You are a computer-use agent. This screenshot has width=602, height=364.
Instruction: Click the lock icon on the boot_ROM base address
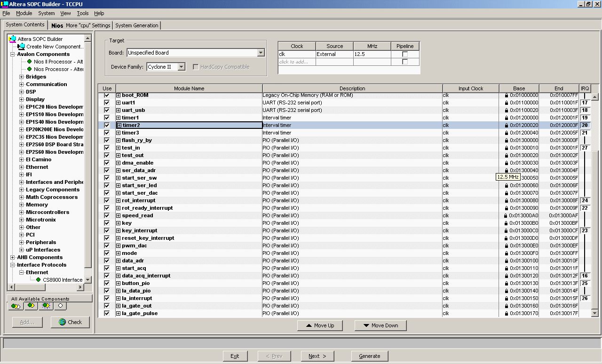tap(507, 95)
